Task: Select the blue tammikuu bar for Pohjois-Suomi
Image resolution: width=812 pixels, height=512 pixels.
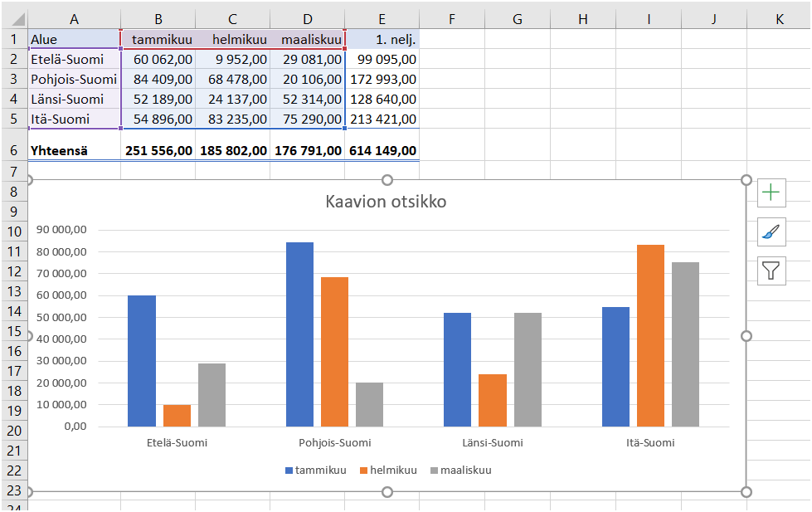Action: [x=300, y=334]
